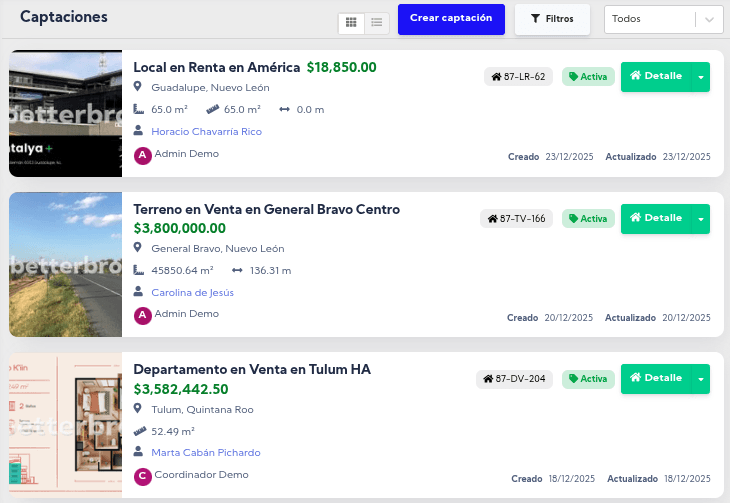Click the Coordinador Demo avatar icon
The width and height of the screenshot is (730, 503).
point(142,476)
